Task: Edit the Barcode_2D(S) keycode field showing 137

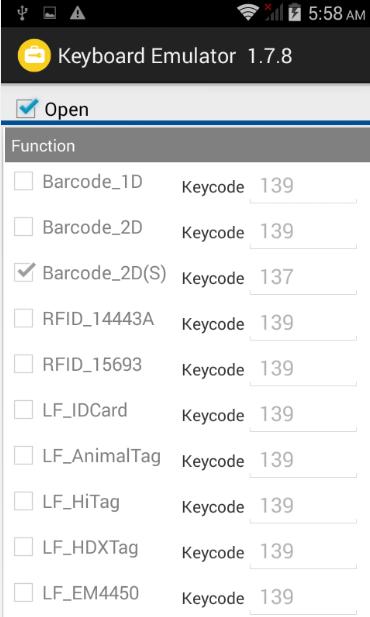Action: tap(303, 277)
